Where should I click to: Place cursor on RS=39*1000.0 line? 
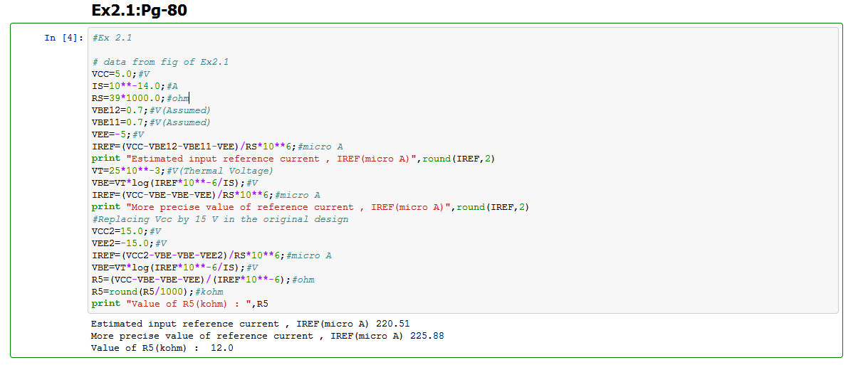140,98
